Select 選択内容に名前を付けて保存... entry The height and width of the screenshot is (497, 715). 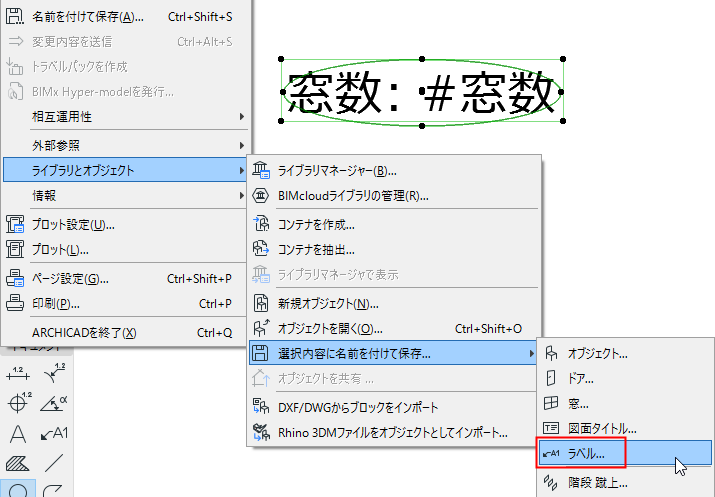click(x=393, y=353)
